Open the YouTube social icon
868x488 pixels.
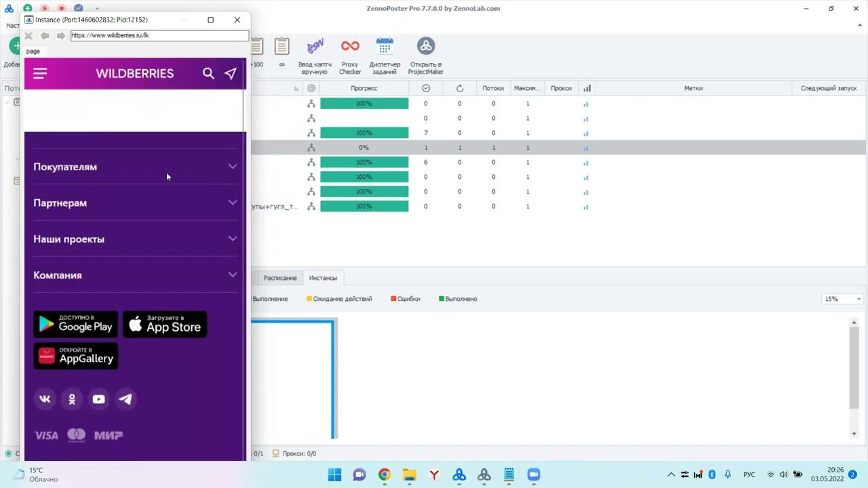click(99, 399)
